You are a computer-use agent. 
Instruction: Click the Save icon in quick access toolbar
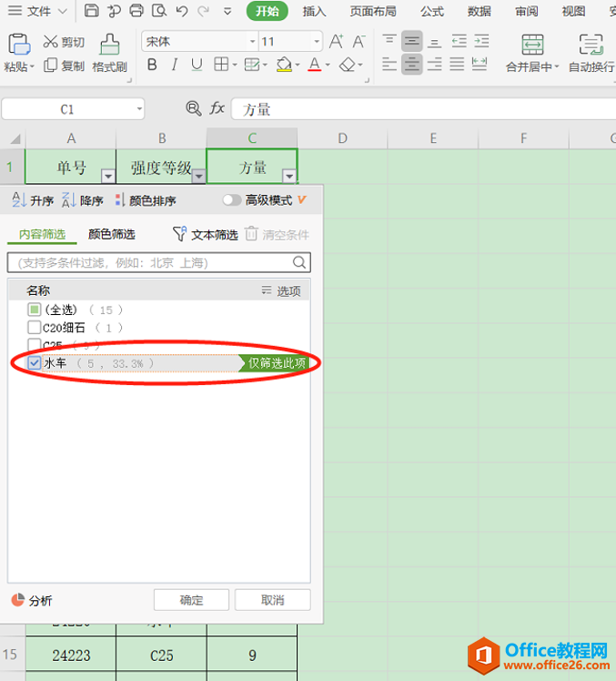(91, 10)
